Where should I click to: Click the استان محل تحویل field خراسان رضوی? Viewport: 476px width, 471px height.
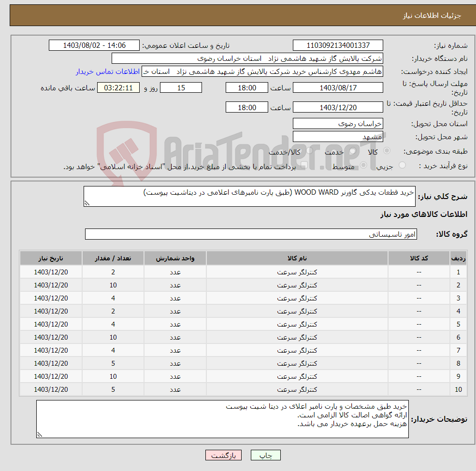pos(338,124)
